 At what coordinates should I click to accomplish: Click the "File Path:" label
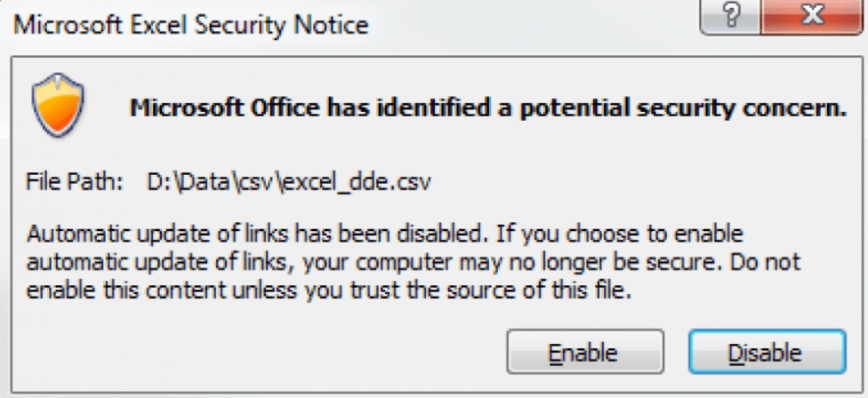(74, 182)
